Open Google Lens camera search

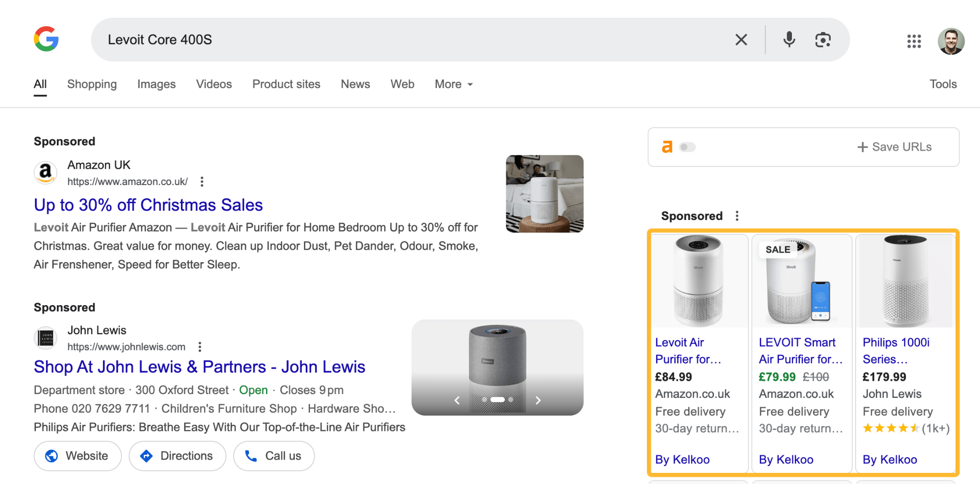click(823, 40)
